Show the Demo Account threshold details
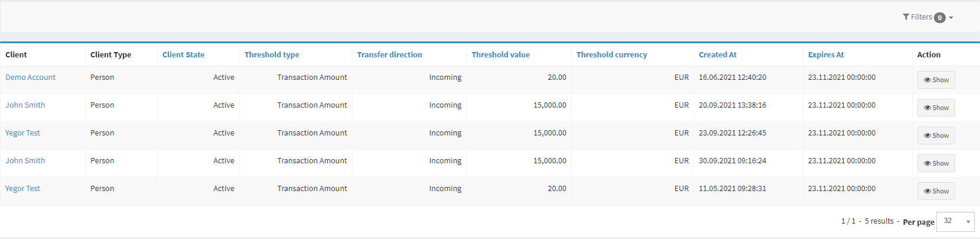Image resolution: width=980 pixels, height=239 pixels. coord(936,80)
